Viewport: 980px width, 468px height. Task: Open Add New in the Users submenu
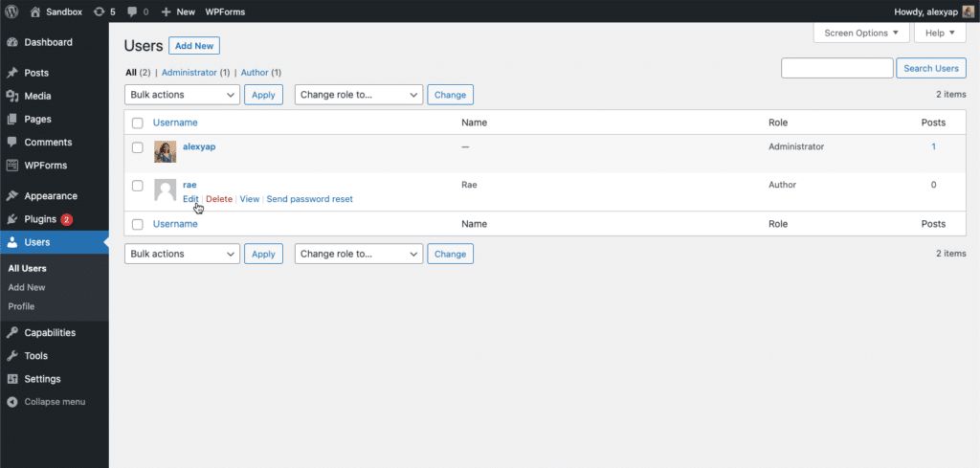pyautogui.click(x=27, y=287)
